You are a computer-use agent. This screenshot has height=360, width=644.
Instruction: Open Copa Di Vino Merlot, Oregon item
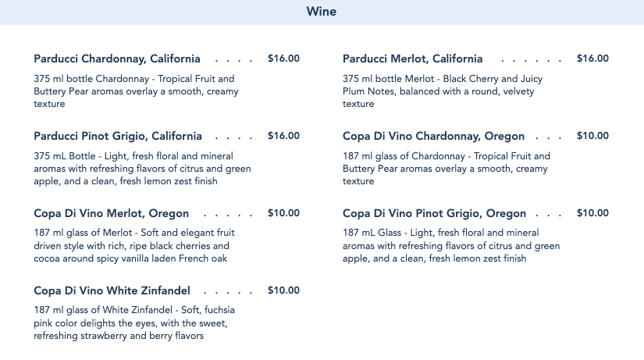[112, 213]
